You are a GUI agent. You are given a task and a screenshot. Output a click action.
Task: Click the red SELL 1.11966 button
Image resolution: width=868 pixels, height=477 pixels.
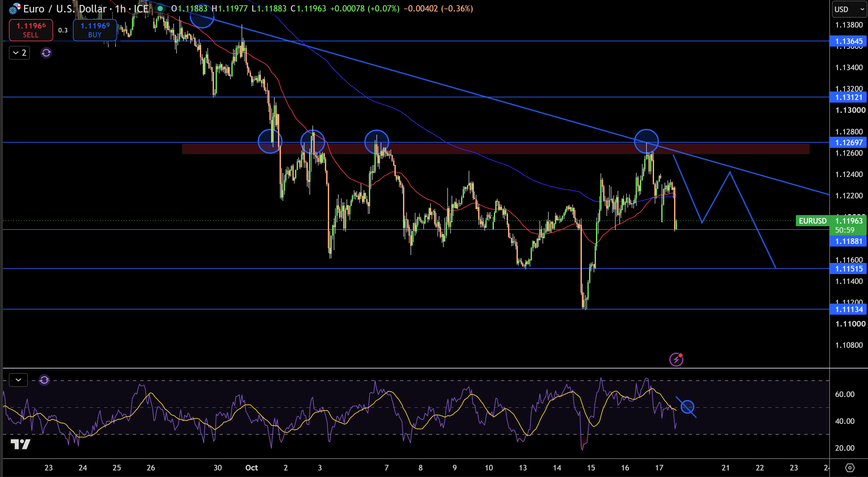point(31,30)
